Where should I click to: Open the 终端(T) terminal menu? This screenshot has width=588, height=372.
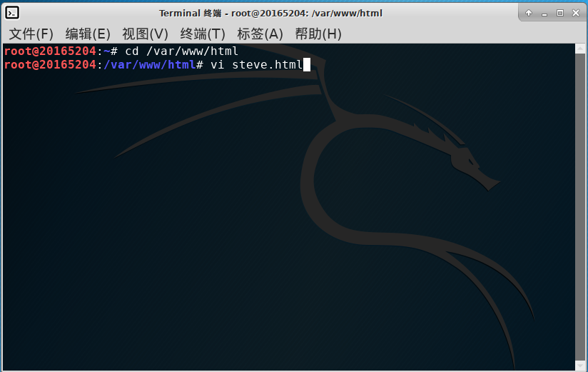203,34
